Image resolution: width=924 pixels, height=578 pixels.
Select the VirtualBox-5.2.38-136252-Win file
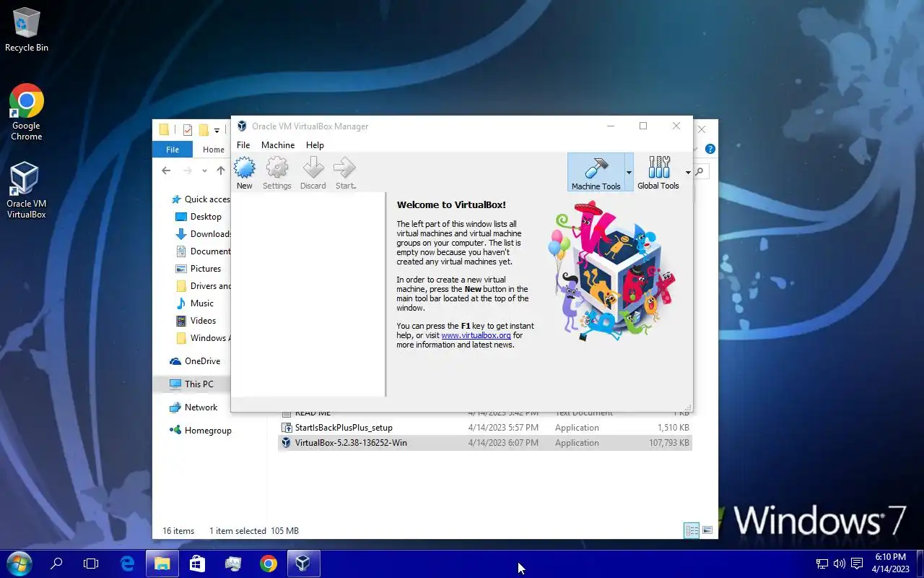coord(351,443)
